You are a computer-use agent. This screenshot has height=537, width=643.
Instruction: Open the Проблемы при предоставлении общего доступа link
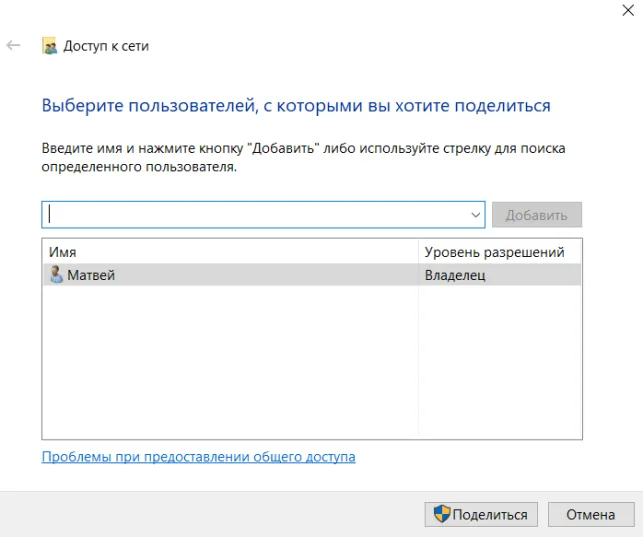pos(198,457)
